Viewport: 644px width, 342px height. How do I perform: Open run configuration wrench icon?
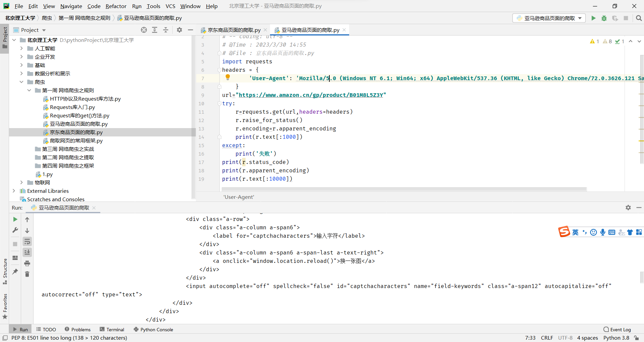[15, 230]
